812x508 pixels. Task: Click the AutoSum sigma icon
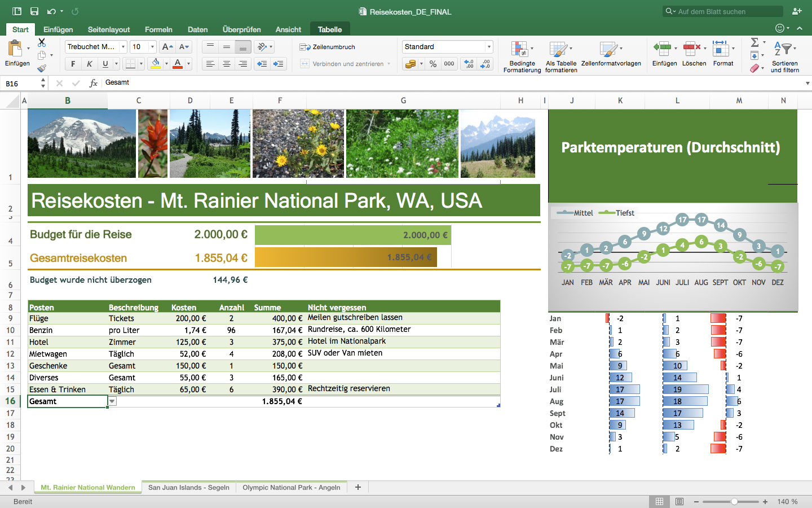pyautogui.click(x=754, y=42)
